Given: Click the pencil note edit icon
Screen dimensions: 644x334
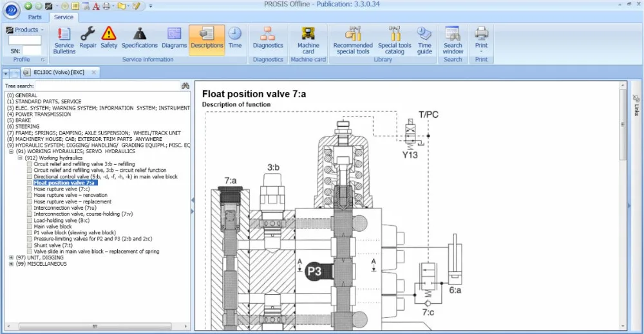Looking at the screenshot, I should tap(137, 6).
